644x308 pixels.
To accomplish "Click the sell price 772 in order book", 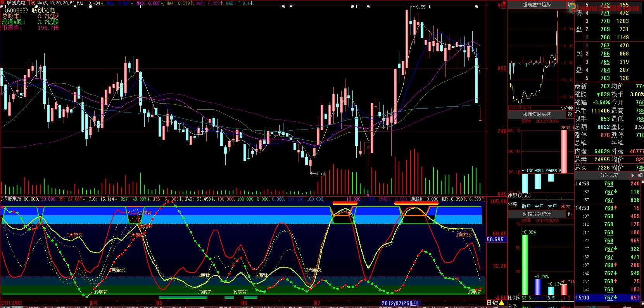I will click(605, 5).
